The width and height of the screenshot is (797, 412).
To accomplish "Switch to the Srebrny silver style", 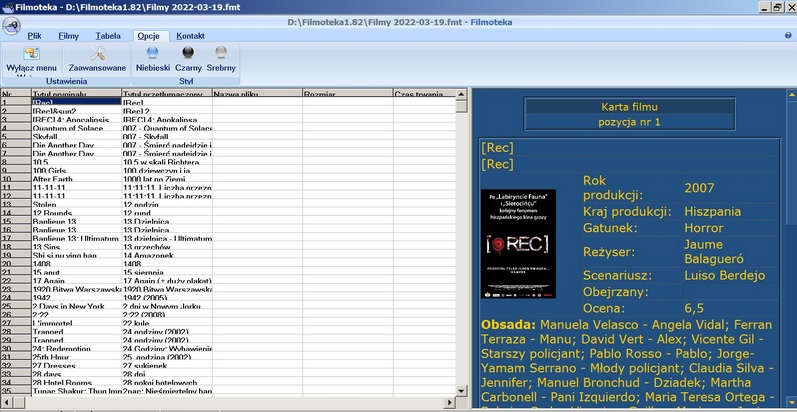I will pos(221,54).
